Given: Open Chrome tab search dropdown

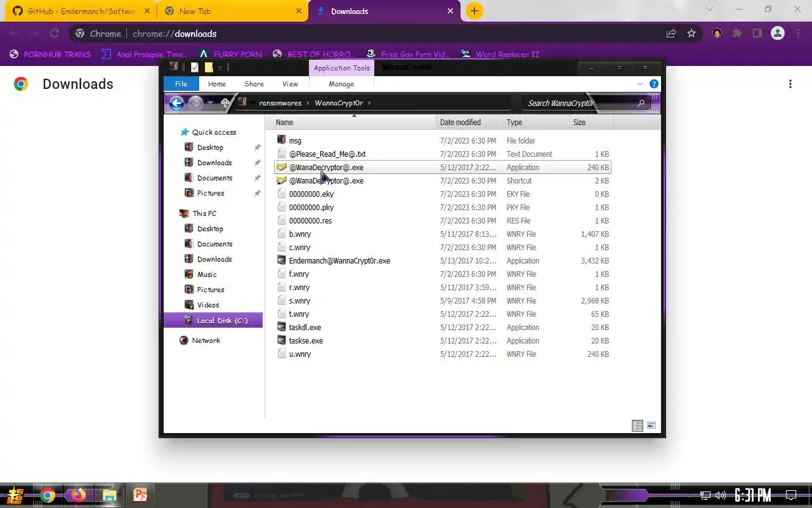Looking at the screenshot, I should click(710, 10).
